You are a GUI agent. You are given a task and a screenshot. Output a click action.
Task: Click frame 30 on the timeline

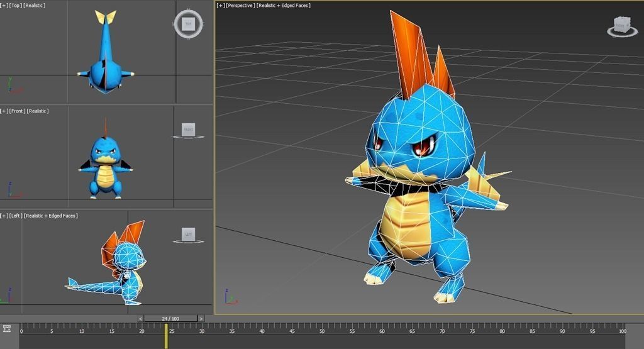pos(202,331)
